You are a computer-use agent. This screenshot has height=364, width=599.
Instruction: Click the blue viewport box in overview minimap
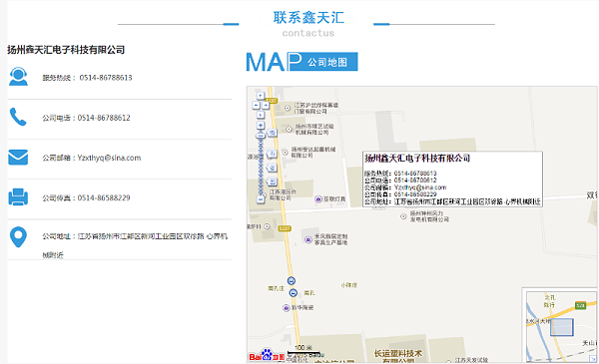[x=562, y=327]
